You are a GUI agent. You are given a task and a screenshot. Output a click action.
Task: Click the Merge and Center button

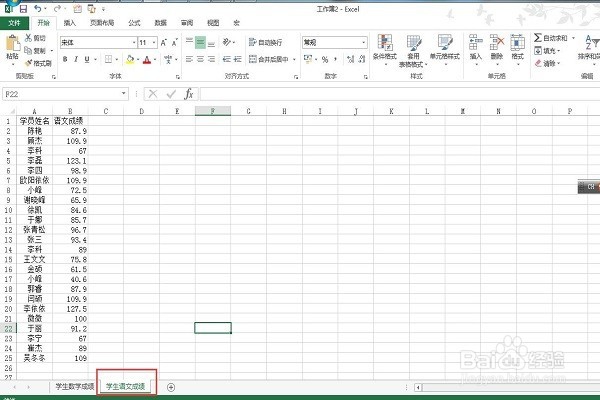coord(269,59)
